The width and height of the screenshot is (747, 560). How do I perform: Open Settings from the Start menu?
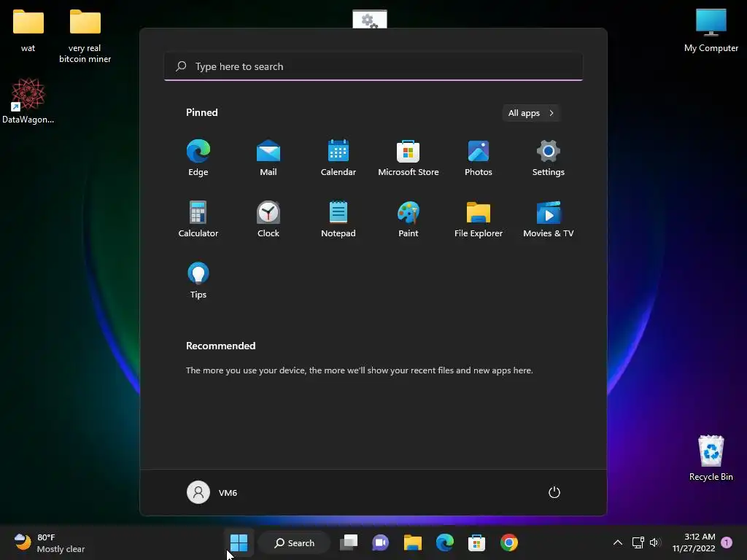[x=549, y=158]
